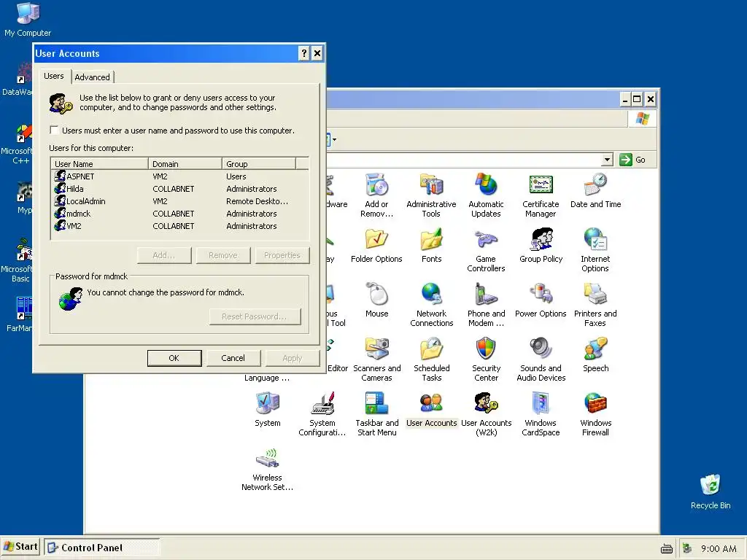The image size is (747, 560).
Task: Select the VM2 user row
Action: pos(179,226)
